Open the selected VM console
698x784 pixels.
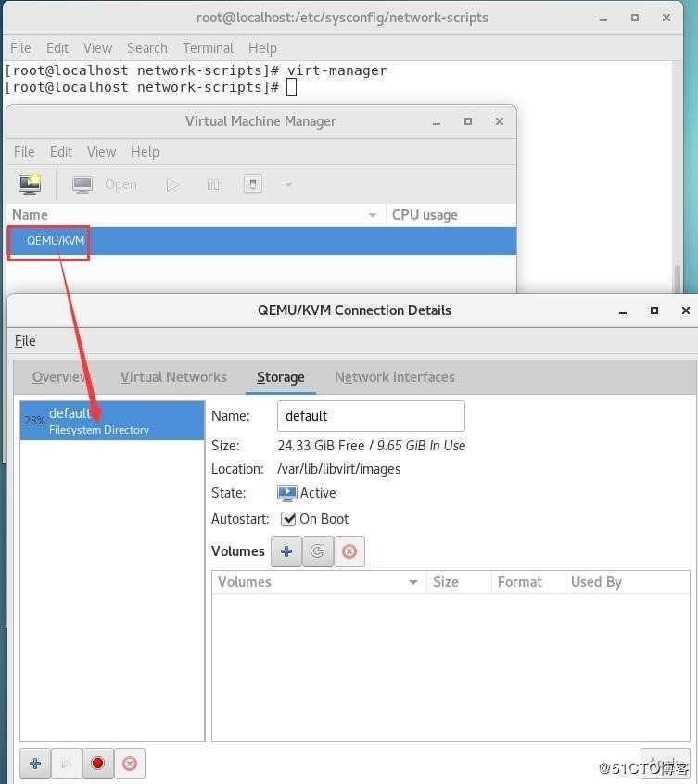point(104,184)
